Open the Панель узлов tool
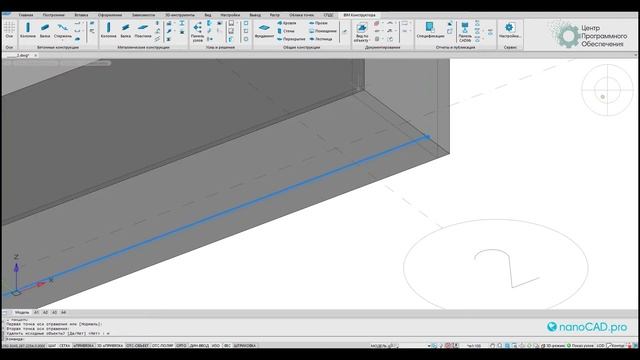This screenshot has width=640, height=360. pyautogui.click(x=198, y=32)
